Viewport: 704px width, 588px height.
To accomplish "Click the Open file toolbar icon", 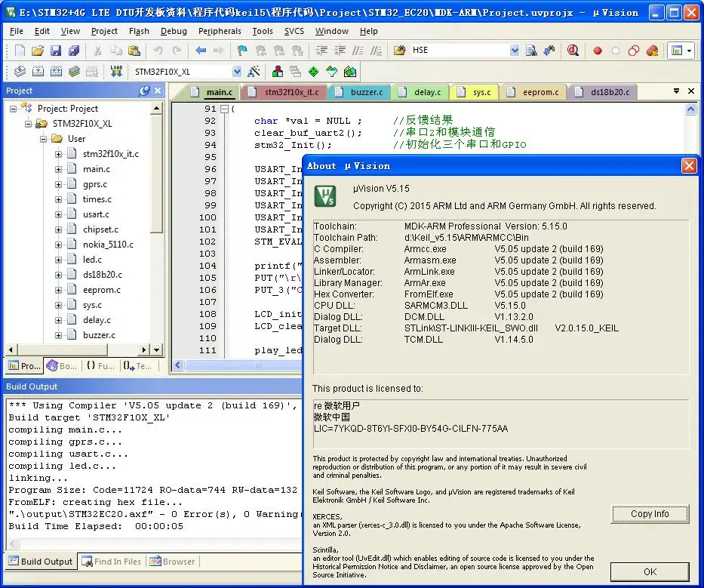I will pyautogui.click(x=38, y=51).
